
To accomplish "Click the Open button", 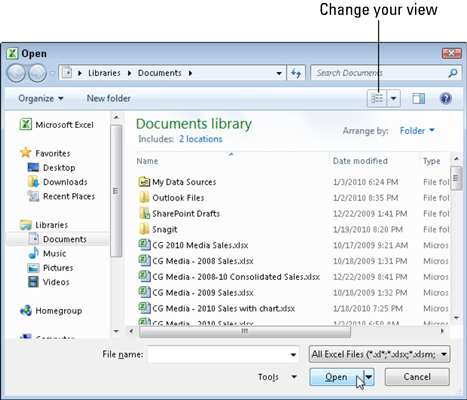I will (x=337, y=377).
